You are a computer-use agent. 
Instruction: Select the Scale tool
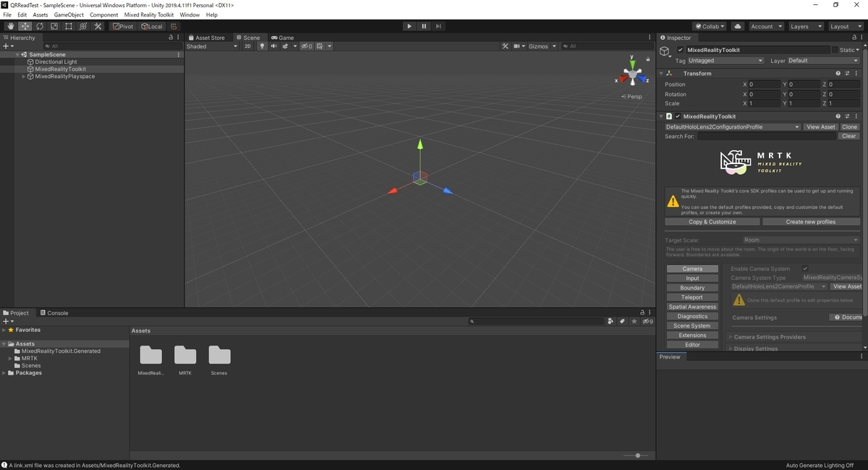54,27
